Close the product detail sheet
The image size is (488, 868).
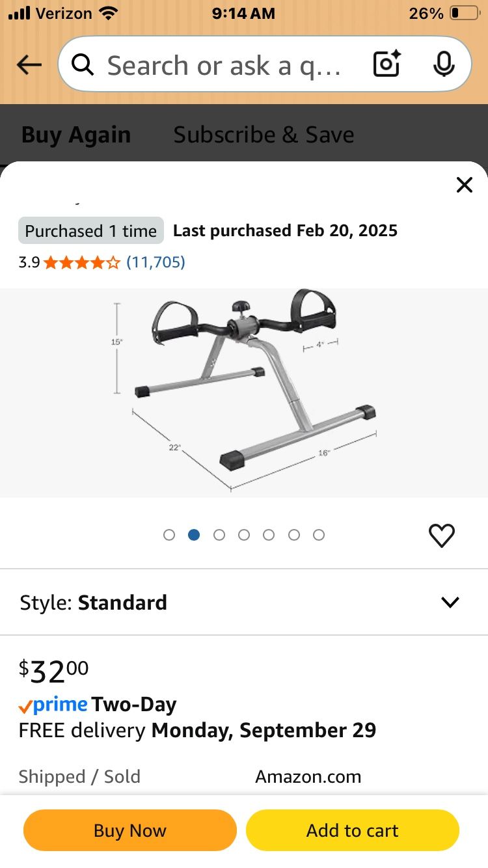coord(464,185)
